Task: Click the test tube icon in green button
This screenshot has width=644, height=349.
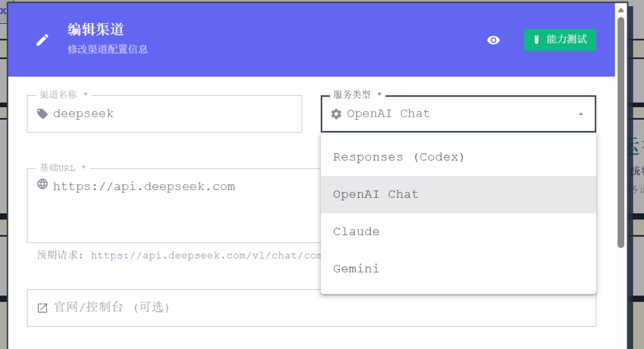Action: tap(536, 40)
